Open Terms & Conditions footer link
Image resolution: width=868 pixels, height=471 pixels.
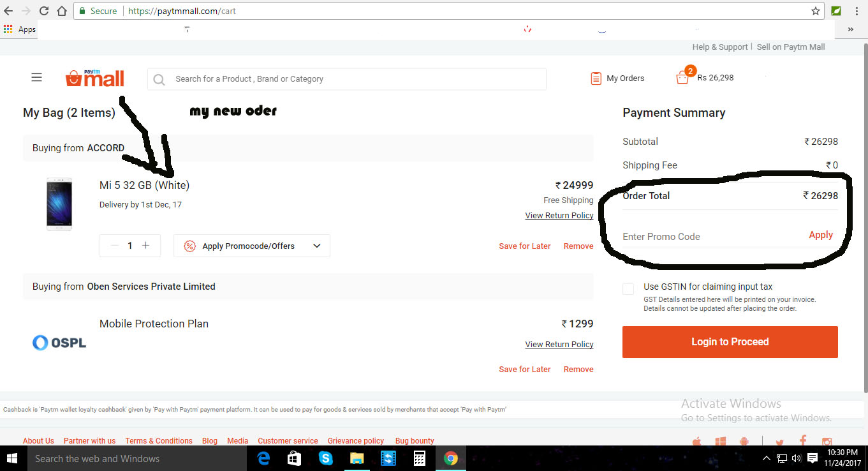point(159,441)
